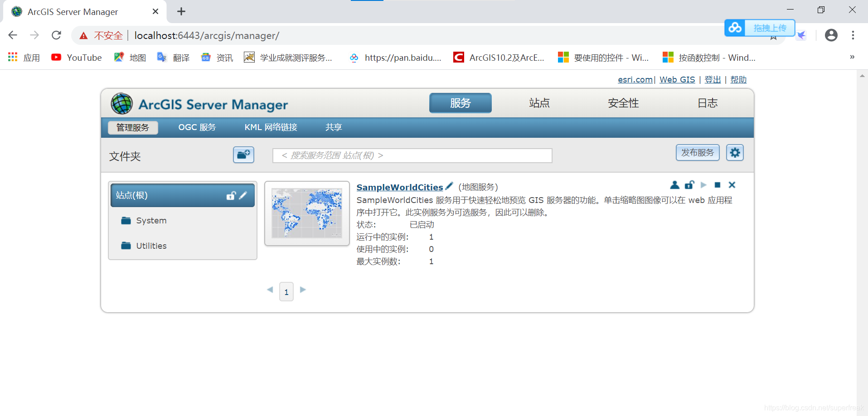Click browser back arrow
The width and height of the screenshot is (868, 416).
coord(13,35)
